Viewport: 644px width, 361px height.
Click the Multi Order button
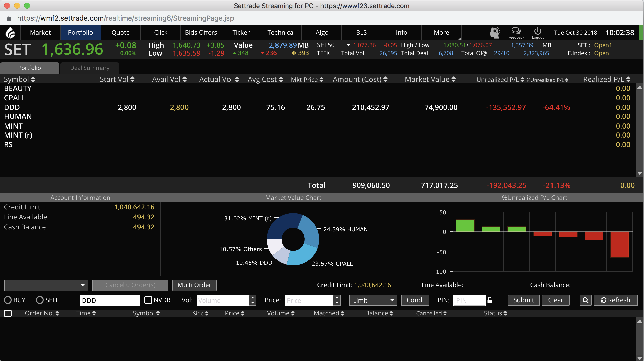(194, 285)
